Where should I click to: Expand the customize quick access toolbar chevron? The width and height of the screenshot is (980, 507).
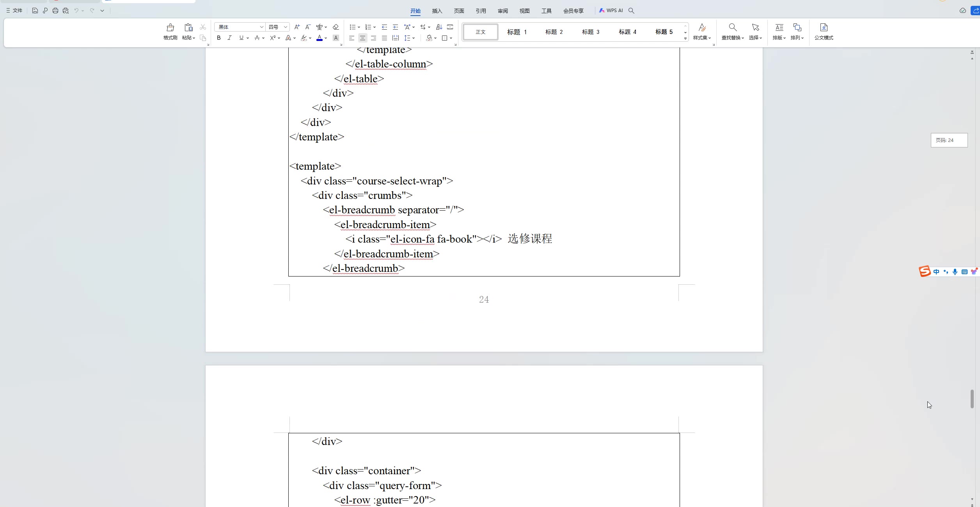(x=102, y=11)
